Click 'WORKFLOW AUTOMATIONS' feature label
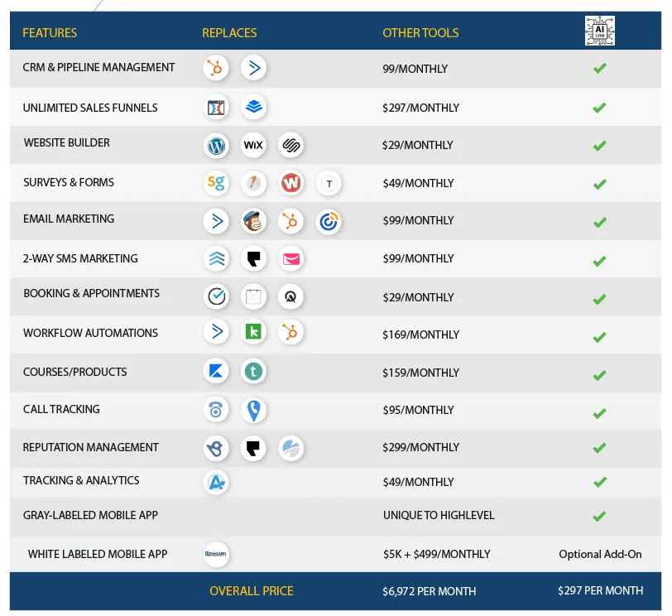This screenshot has height=616, width=672. point(90,333)
